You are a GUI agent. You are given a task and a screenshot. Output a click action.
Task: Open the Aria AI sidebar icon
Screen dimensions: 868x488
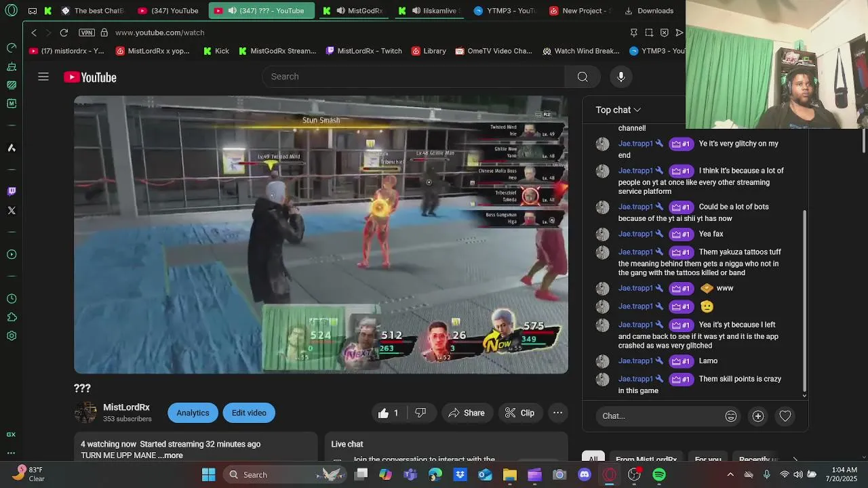[x=12, y=148]
